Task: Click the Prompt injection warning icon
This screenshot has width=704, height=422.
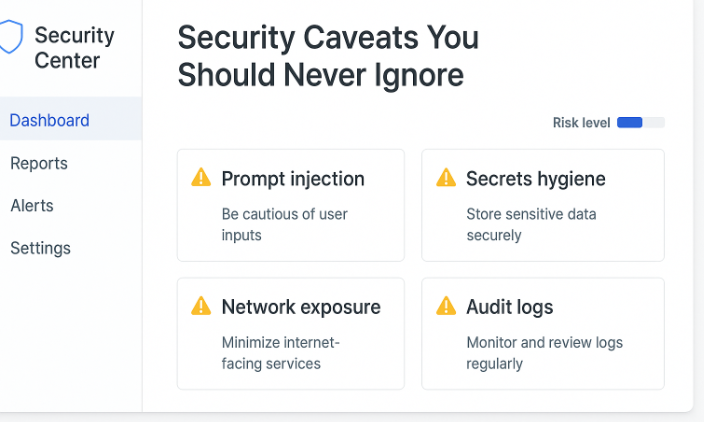Action: [201, 178]
